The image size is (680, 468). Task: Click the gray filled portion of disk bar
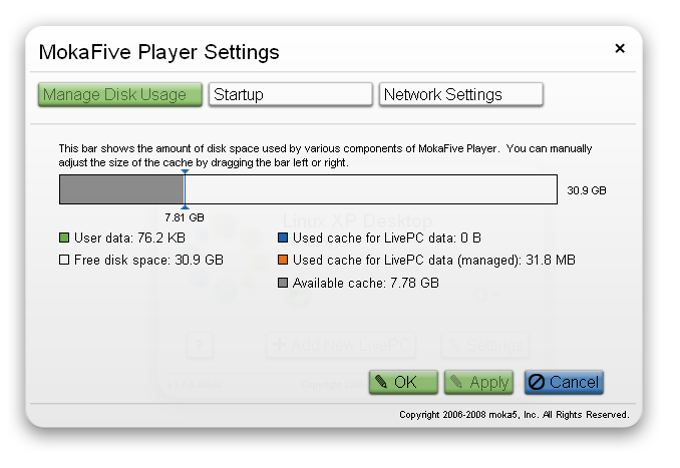(122, 190)
